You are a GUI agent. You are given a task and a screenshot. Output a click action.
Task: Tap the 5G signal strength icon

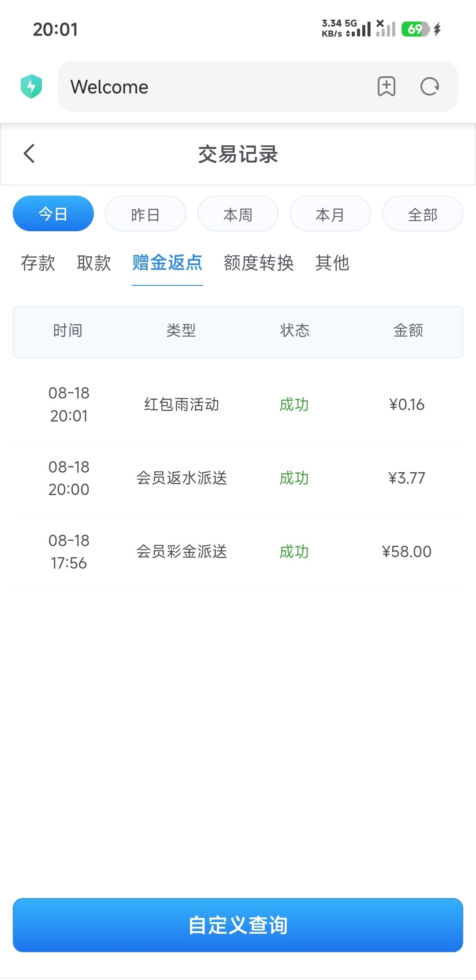359,29
